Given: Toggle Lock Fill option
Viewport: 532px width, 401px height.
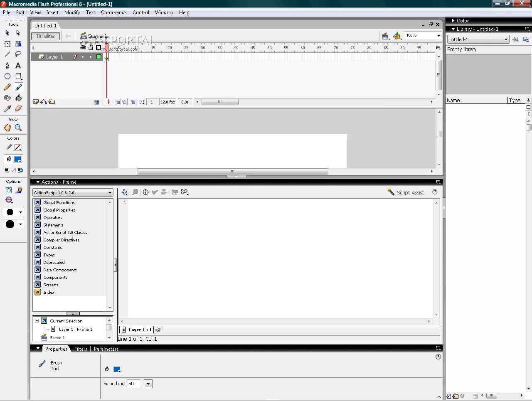Looking at the screenshot, I should 18,190.
